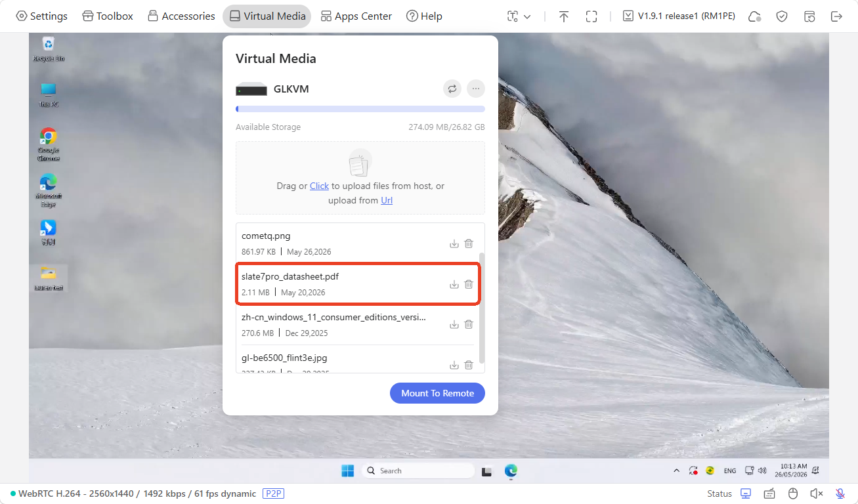Delete cometq.png
Image resolution: width=858 pixels, height=504 pixels.
click(469, 243)
